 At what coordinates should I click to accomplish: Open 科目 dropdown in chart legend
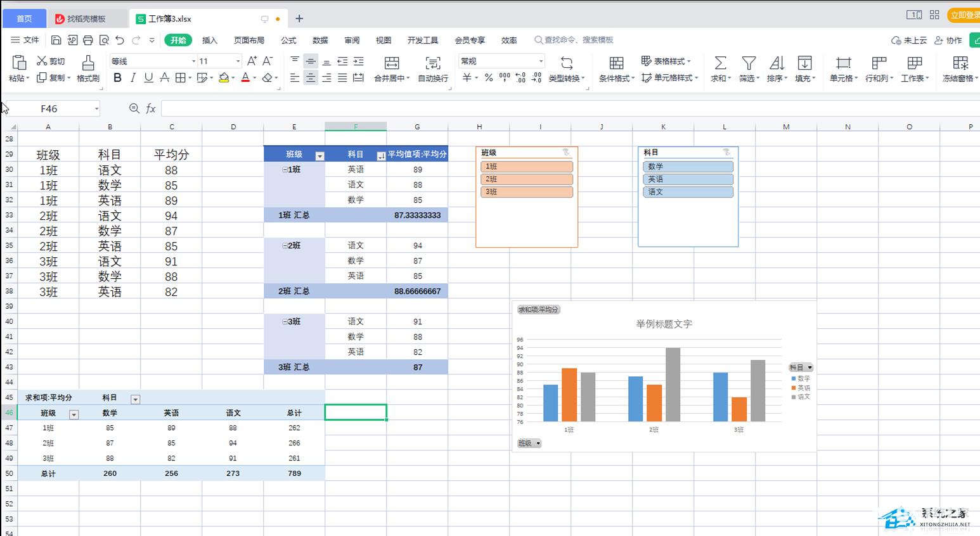[801, 367]
